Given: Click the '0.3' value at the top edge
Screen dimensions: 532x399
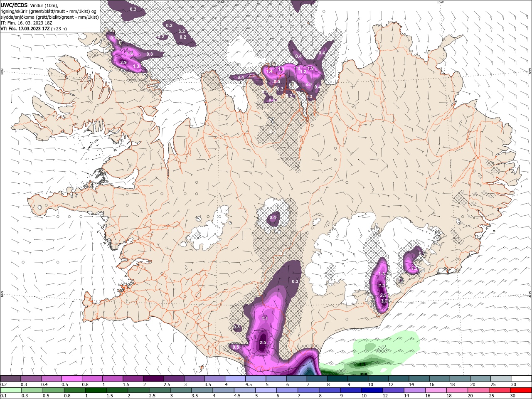Looking at the screenshot, I should click(133, 9).
